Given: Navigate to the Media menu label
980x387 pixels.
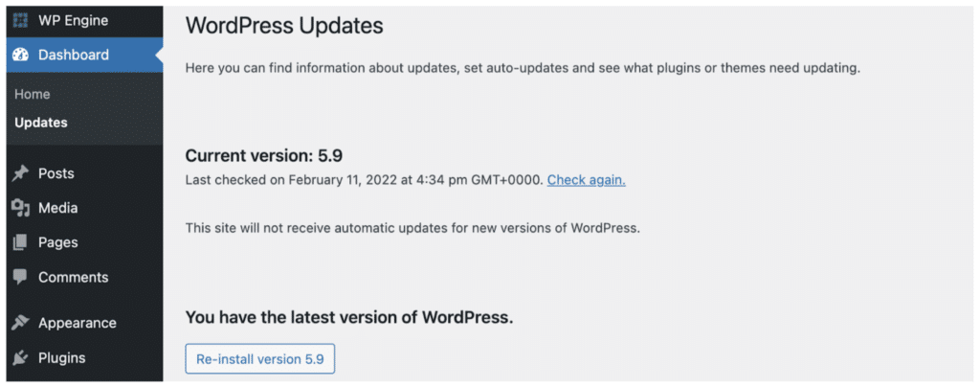Looking at the screenshot, I should coord(57,208).
